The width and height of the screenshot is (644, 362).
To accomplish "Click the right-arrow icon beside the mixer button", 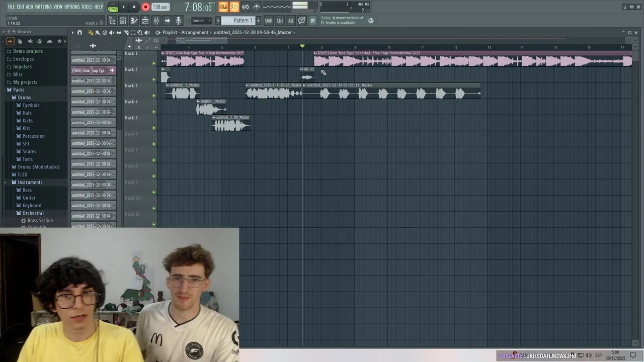I will 167,21.
